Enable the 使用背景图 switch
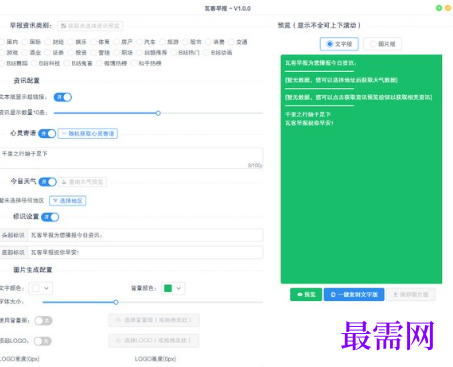Image resolution: width=453 pixels, height=367 pixels. pyautogui.click(x=43, y=321)
